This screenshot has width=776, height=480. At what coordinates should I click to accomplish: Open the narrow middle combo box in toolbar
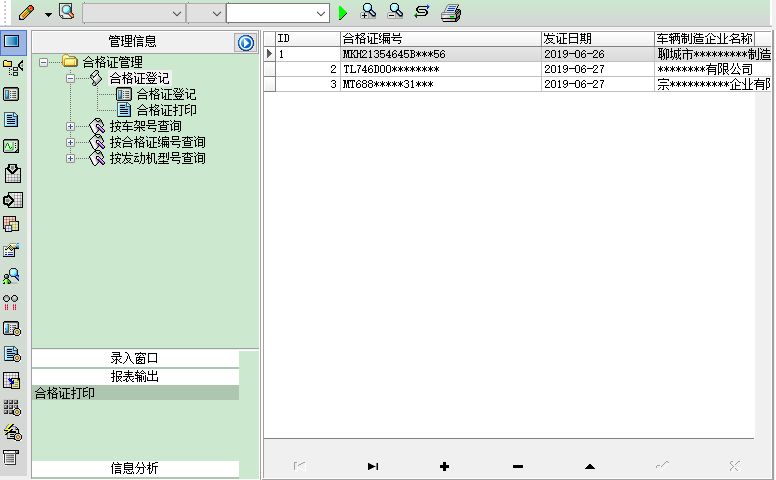click(x=206, y=13)
